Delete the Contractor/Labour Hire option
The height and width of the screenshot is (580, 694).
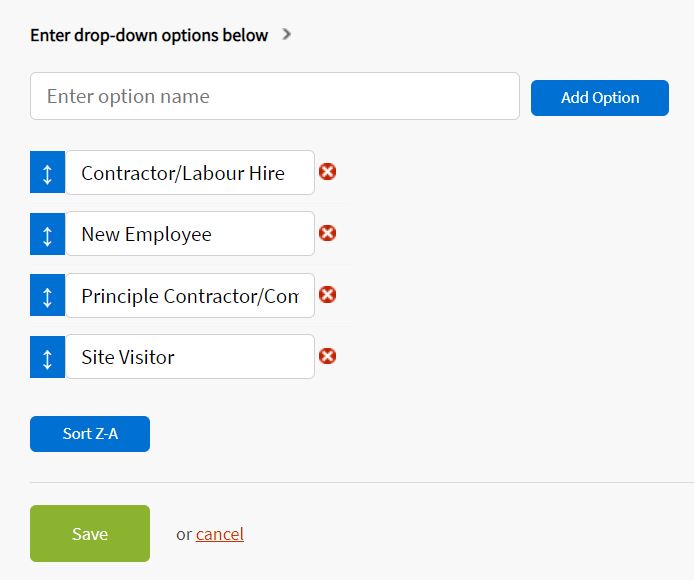pyautogui.click(x=327, y=172)
